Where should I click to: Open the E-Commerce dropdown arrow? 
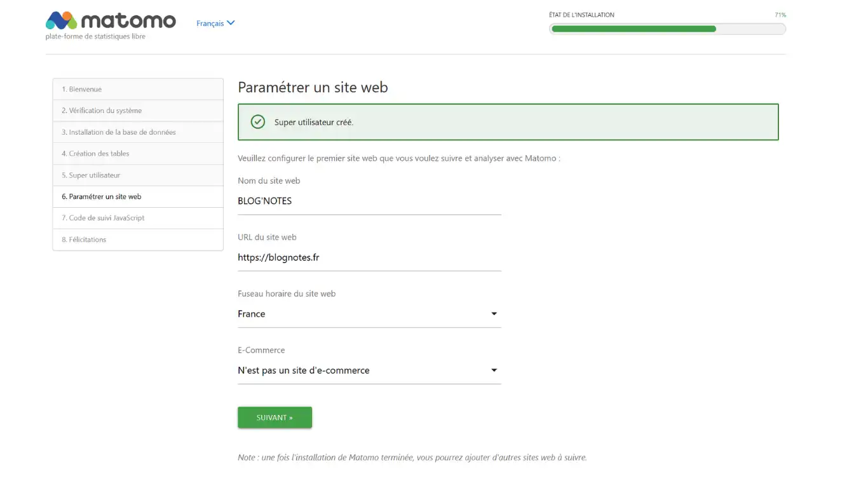point(494,370)
